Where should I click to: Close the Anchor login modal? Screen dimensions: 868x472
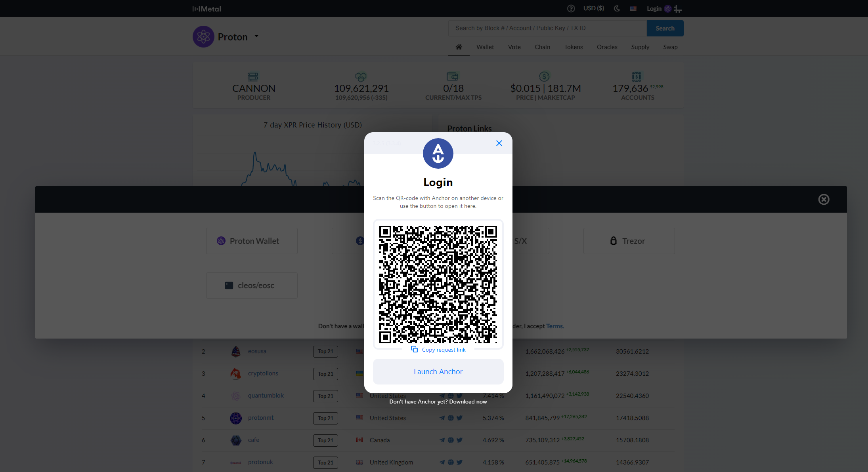coord(499,143)
